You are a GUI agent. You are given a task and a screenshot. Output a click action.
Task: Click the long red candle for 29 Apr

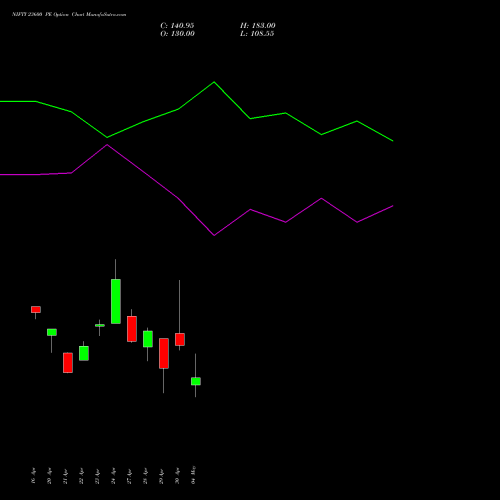click(164, 353)
